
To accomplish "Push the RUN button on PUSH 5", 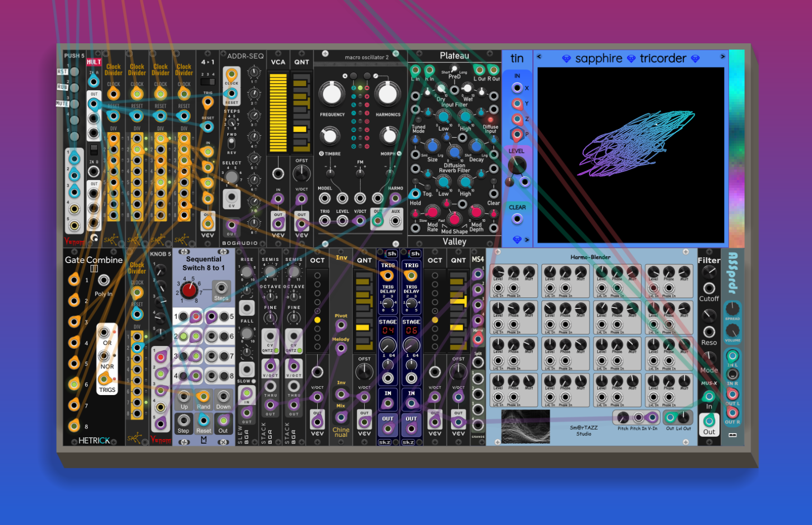I will pos(75,88).
